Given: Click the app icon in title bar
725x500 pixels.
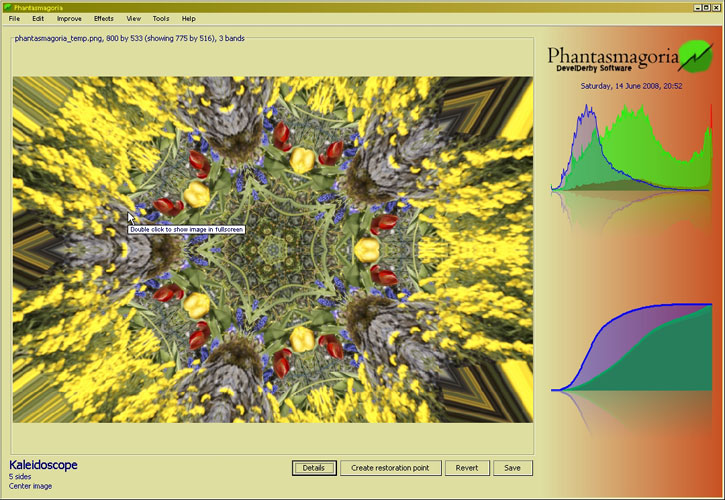Looking at the screenshot, I should [7, 6].
